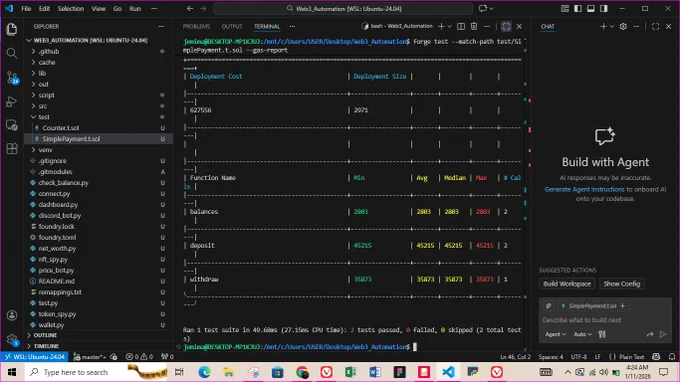Expand the script folder

coord(98,95)
